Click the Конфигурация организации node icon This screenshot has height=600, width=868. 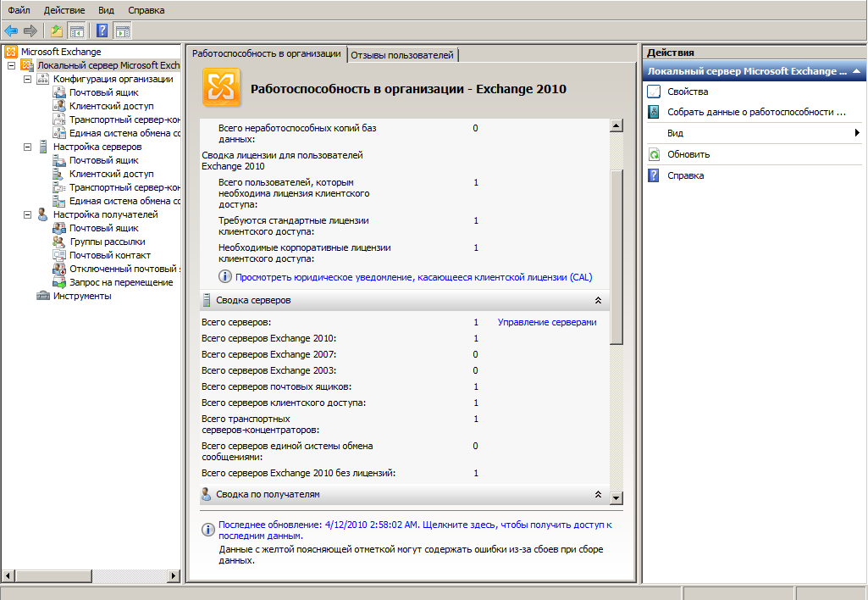42,79
